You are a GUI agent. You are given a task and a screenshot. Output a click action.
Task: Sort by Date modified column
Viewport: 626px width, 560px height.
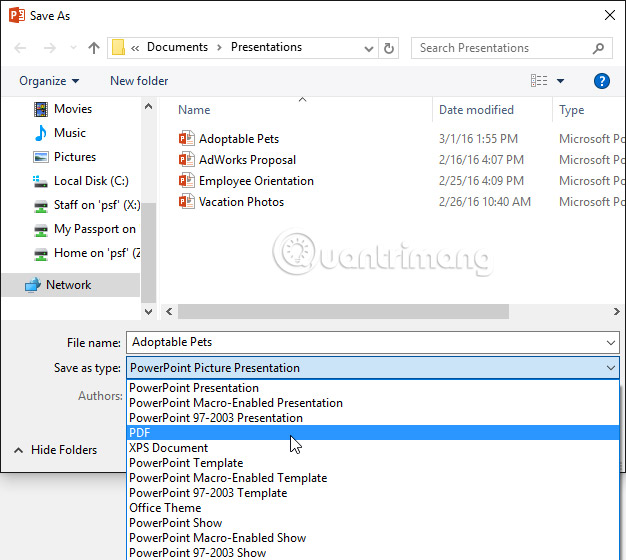(476, 110)
